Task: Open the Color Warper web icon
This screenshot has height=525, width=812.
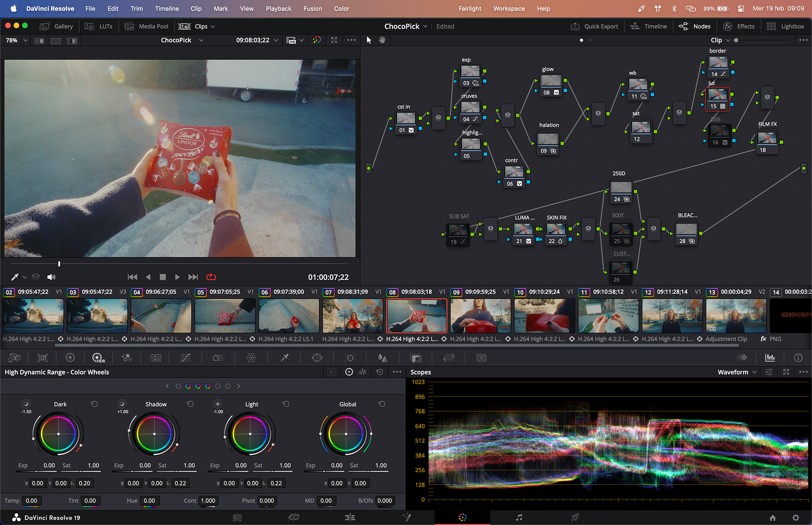Action: tap(251, 358)
